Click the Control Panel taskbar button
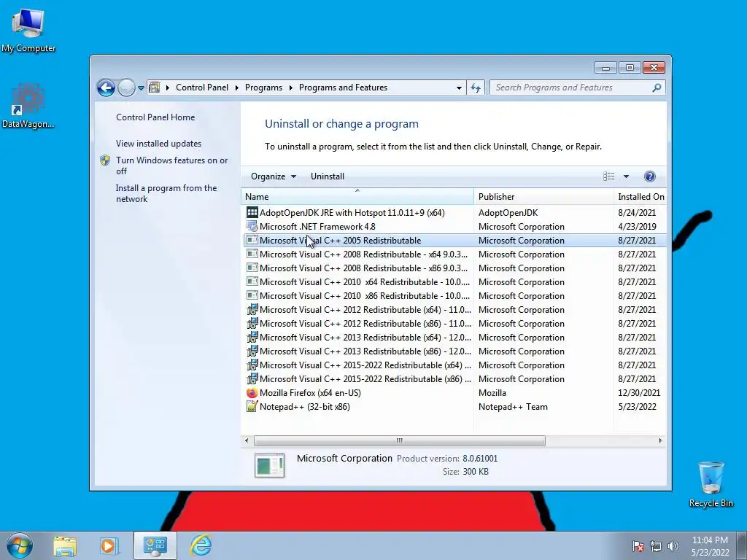Image resolution: width=747 pixels, height=560 pixels. tap(155, 545)
